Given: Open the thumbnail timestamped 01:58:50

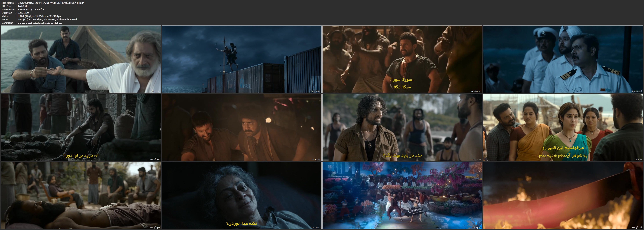Looking at the screenshot, I should (x=81, y=195).
